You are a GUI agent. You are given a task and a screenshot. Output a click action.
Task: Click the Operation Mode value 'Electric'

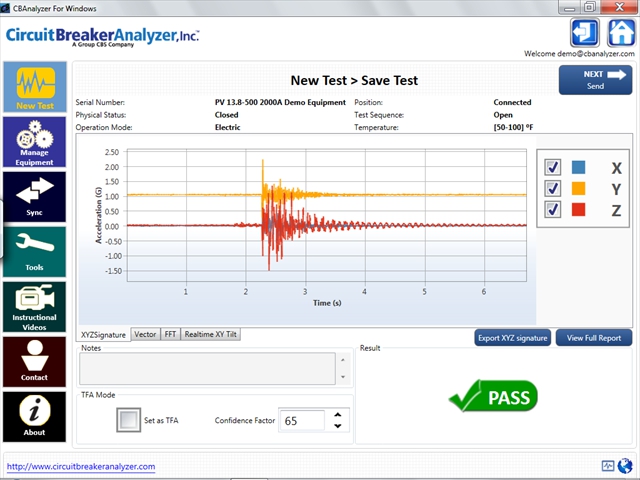(x=227, y=127)
